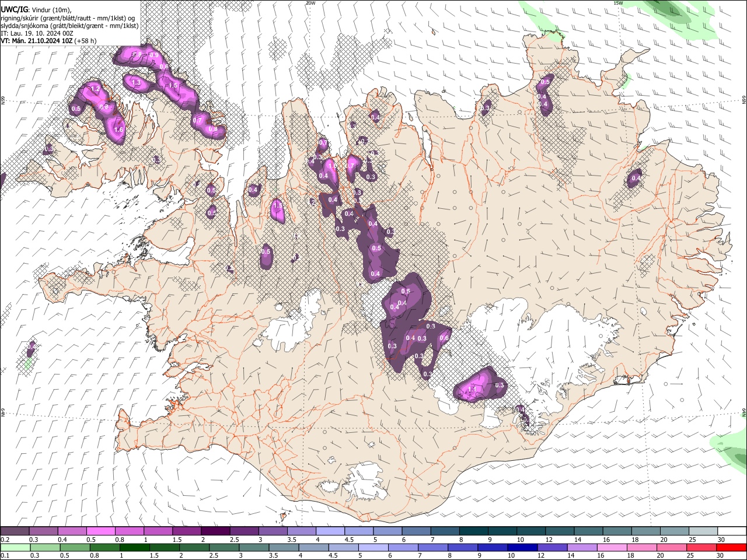Select the 0.2 label on the upper legend row

[5, 540]
